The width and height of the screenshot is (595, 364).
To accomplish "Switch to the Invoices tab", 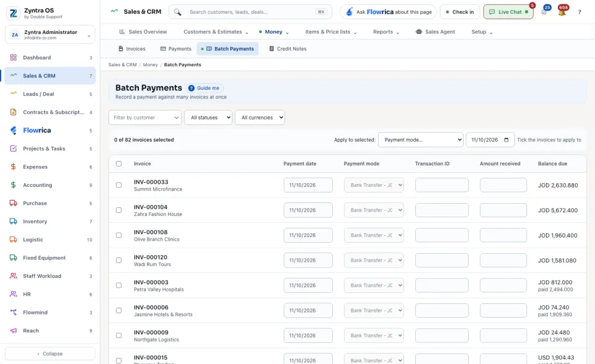I will (131, 49).
